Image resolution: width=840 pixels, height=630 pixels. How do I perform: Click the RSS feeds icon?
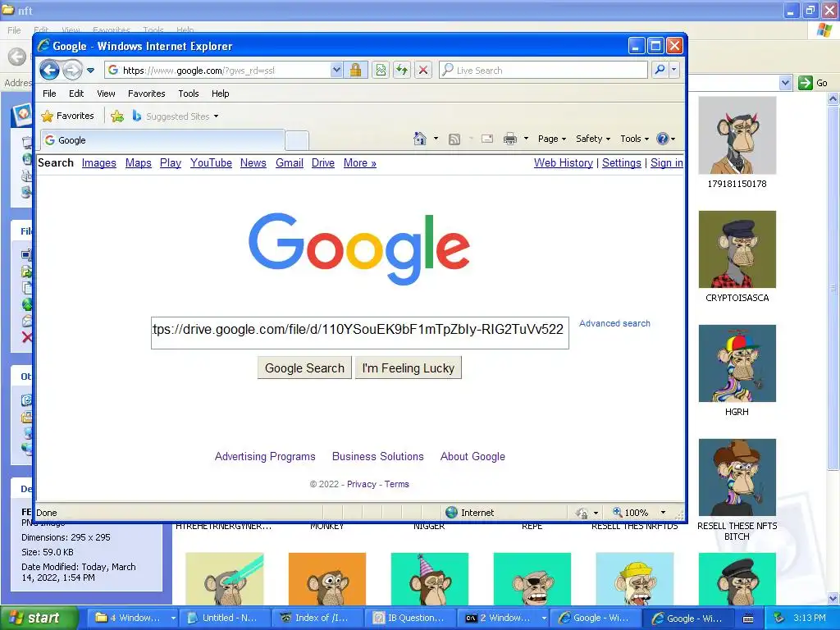(x=454, y=139)
